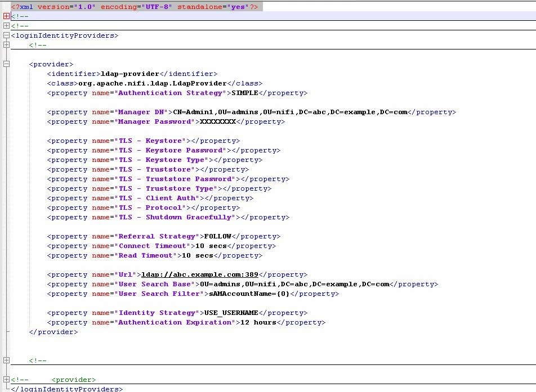Click the User Search Base OU=admins value
The height and width of the screenshot is (392, 536).
click(x=294, y=284)
